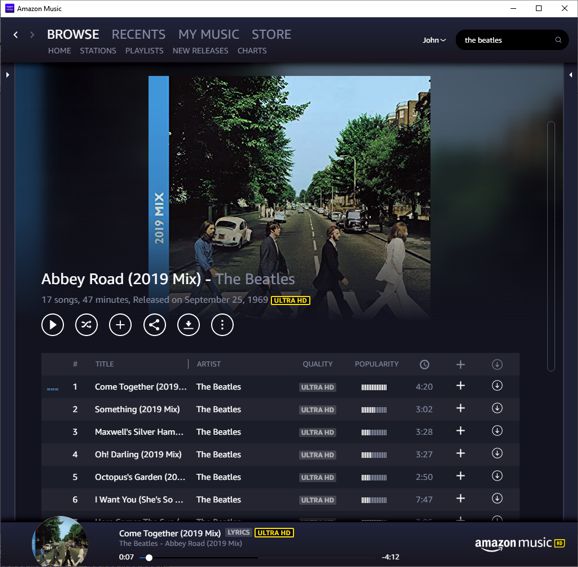
Task: Add album to My Music
Action: pos(120,325)
